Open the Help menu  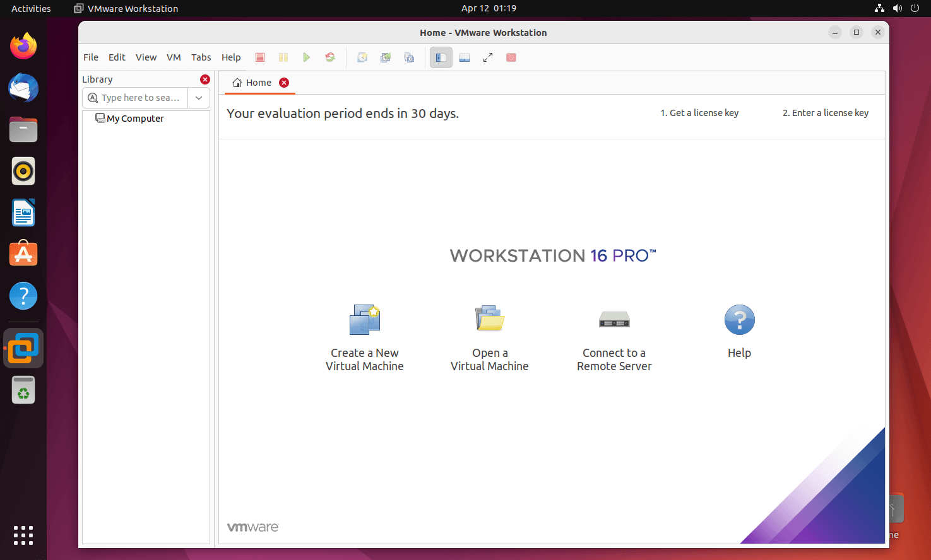point(231,57)
